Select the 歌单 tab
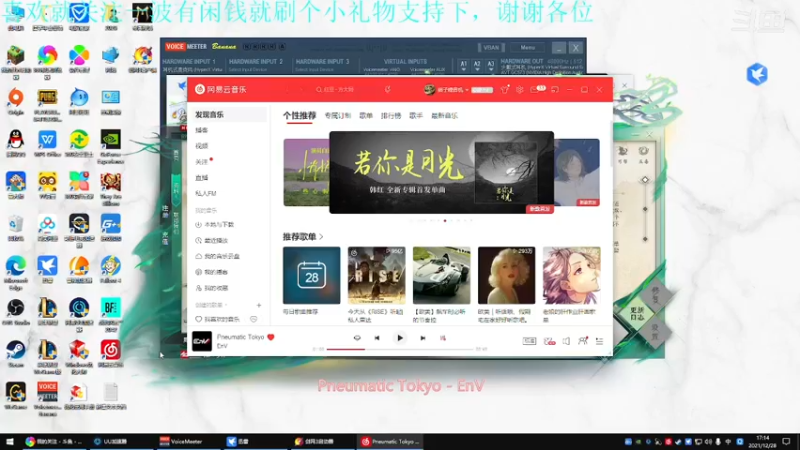Viewport: 800px width, 450px height. (366, 116)
